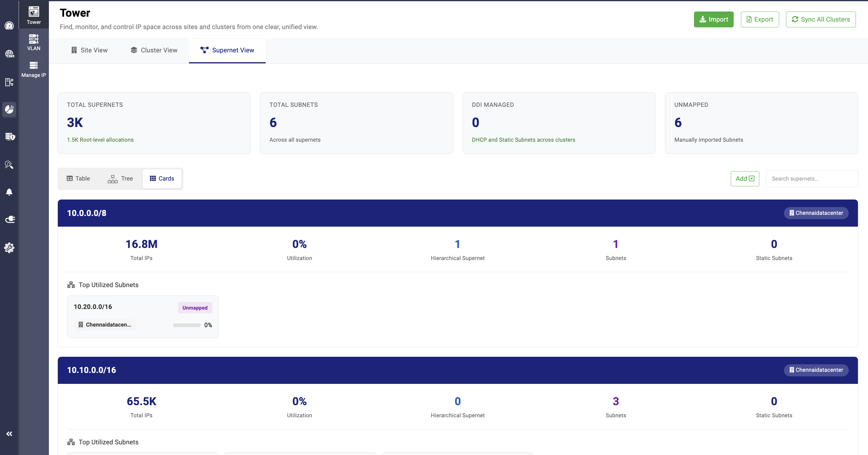
Task: Open settings wrench gear icon
Action: tap(9, 248)
